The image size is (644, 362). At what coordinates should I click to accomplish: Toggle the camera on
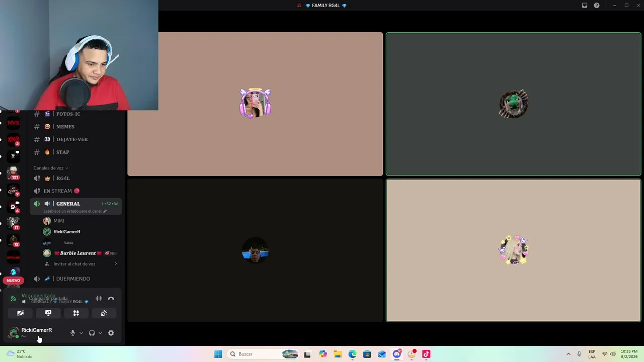(x=21, y=313)
